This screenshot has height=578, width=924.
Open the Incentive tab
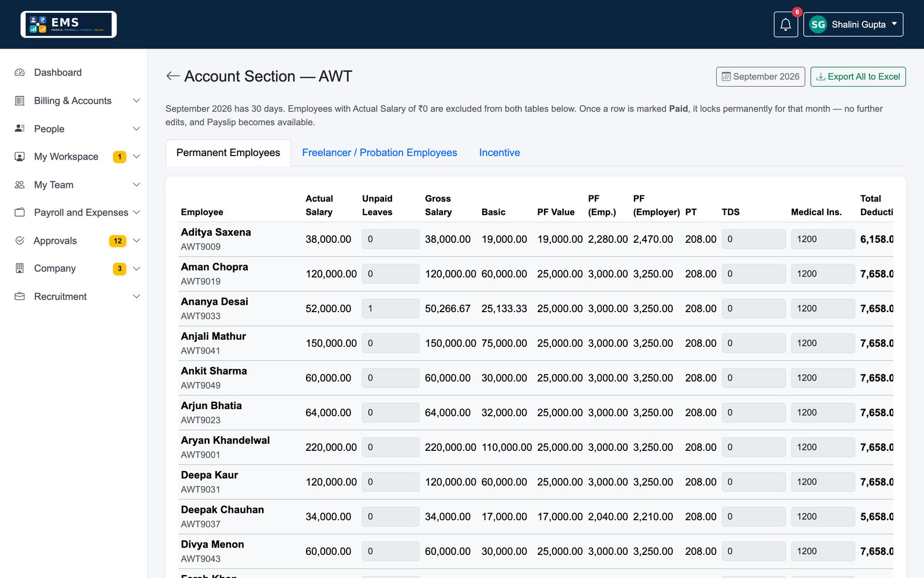click(x=500, y=153)
